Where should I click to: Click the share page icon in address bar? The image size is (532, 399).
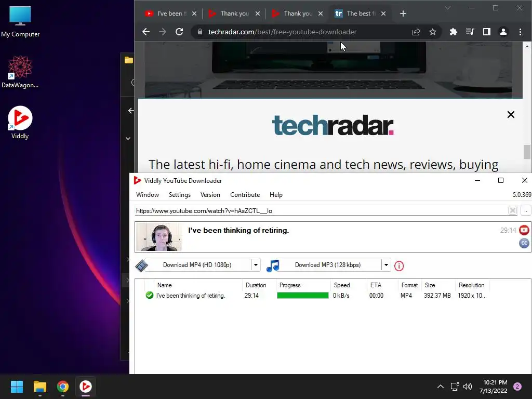click(x=416, y=32)
